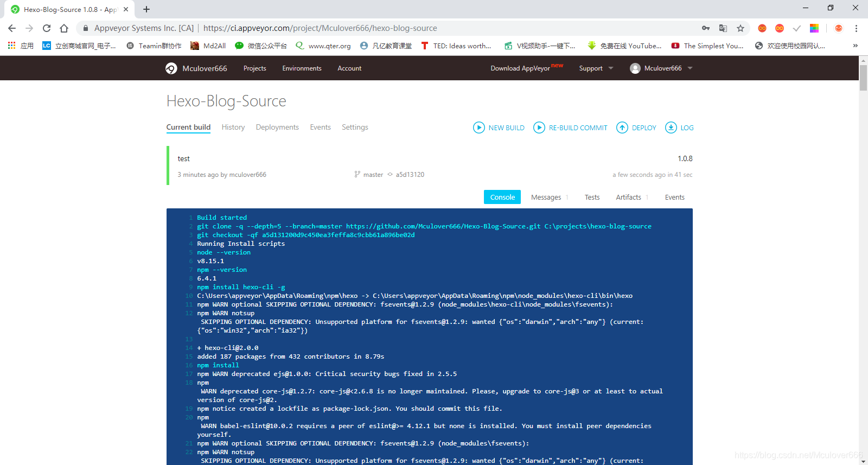
Task: Click the AppVeyor logo in header
Action: click(x=171, y=68)
